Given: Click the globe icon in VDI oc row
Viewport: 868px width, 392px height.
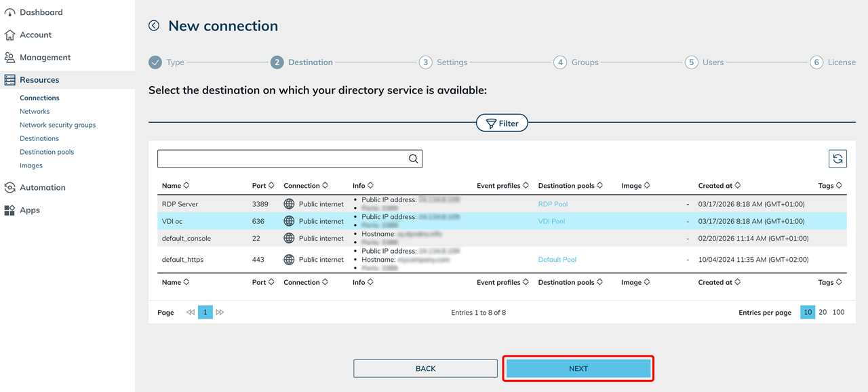Looking at the screenshot, I should click(289, 221).
